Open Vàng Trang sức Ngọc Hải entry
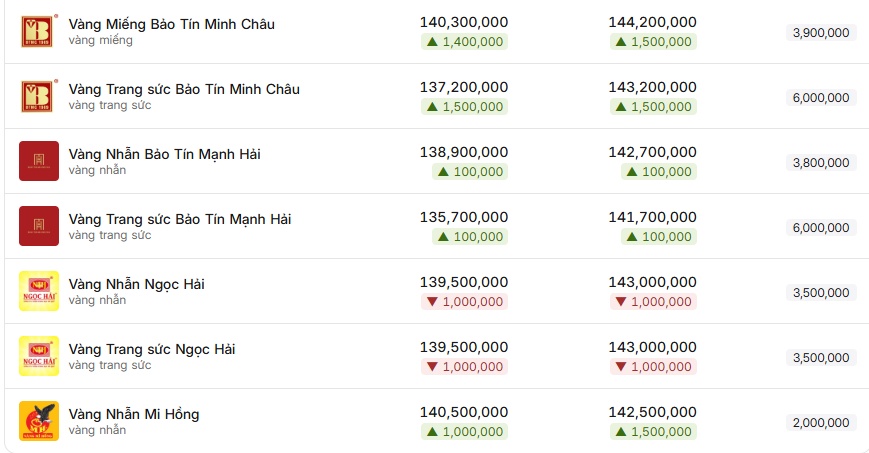869x453 pixels. [152, 349]
